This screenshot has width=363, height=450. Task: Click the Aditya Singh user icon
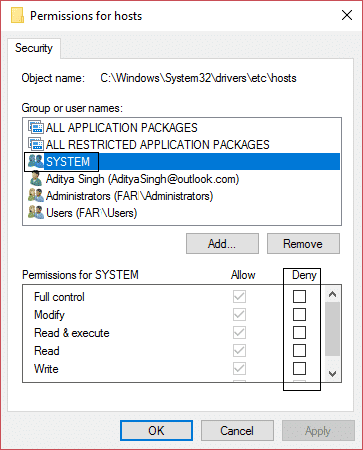pos(36,179)
